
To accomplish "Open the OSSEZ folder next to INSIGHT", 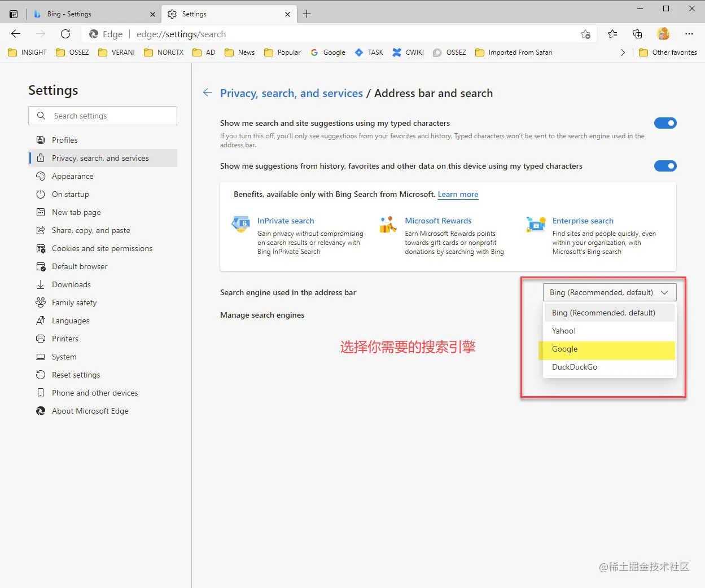I will coord(73,52).
